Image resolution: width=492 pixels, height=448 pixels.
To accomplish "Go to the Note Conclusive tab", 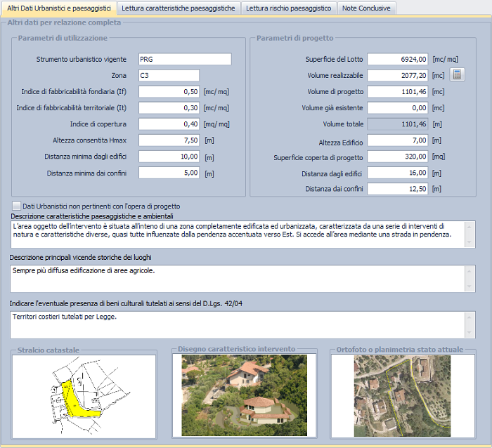I will [x=366, y=8].
